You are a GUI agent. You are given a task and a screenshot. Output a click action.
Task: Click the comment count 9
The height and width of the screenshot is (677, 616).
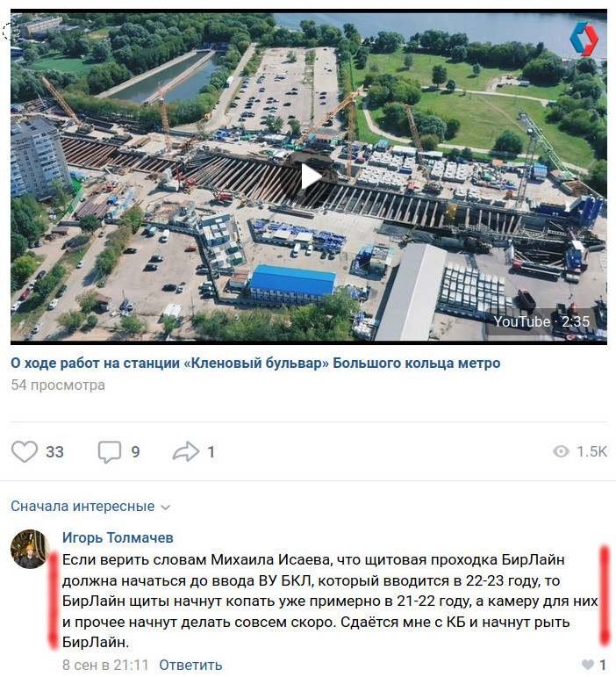click(x=135, y=452)
